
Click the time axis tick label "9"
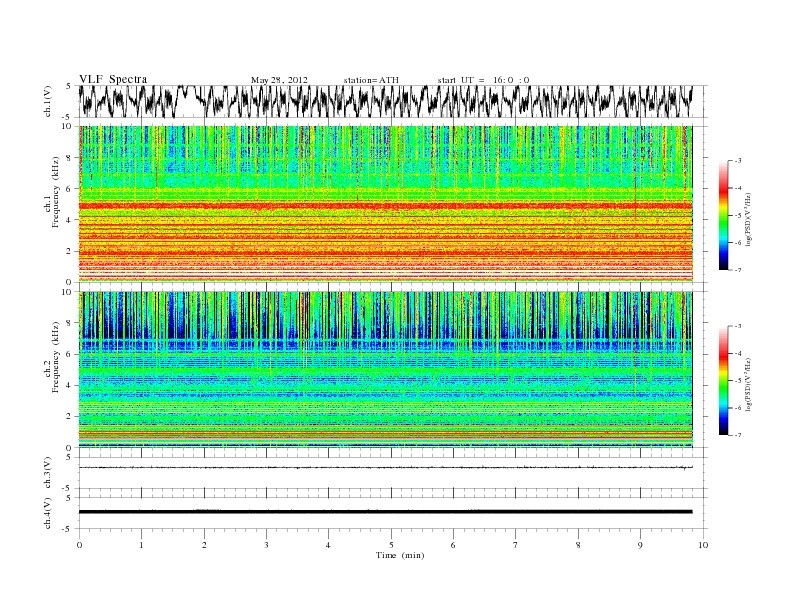640,545
